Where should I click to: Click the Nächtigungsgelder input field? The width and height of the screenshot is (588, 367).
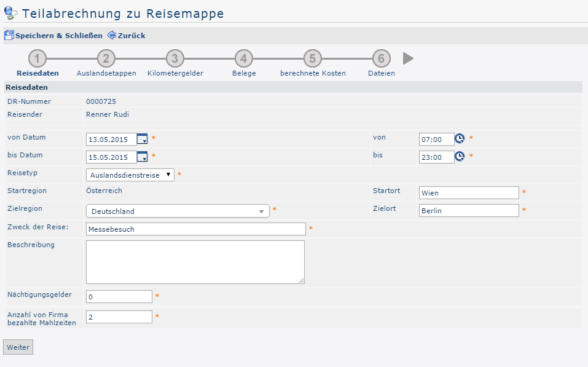(x=119, y=297)
